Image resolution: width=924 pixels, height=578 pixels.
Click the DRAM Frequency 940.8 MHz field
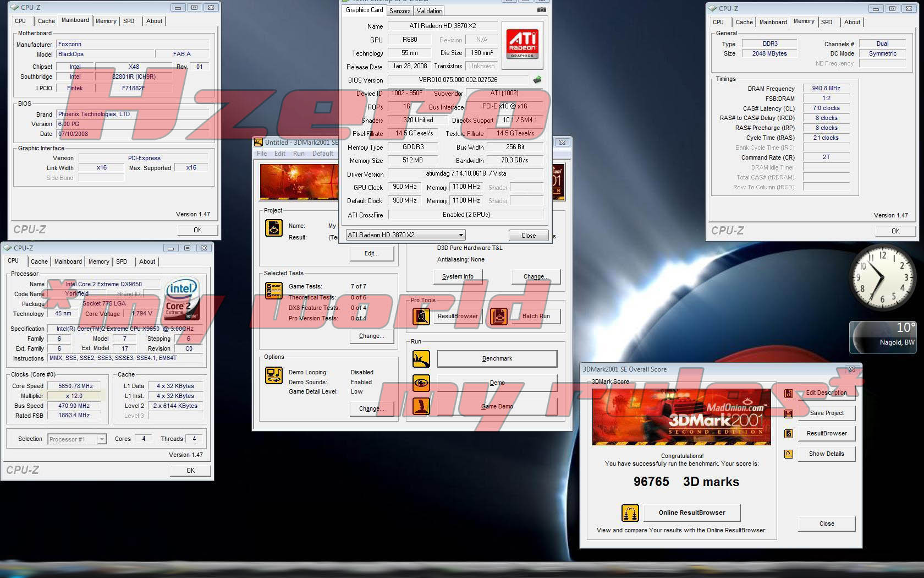point(826,89)
